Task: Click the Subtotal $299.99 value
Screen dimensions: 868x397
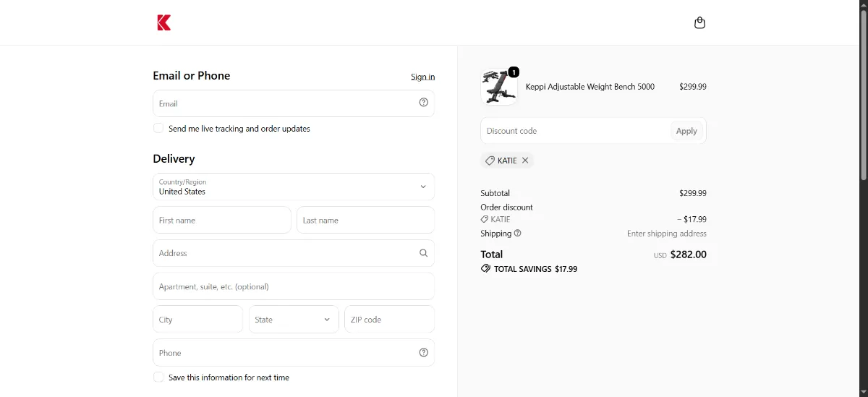Action: (x=693, y=193)
